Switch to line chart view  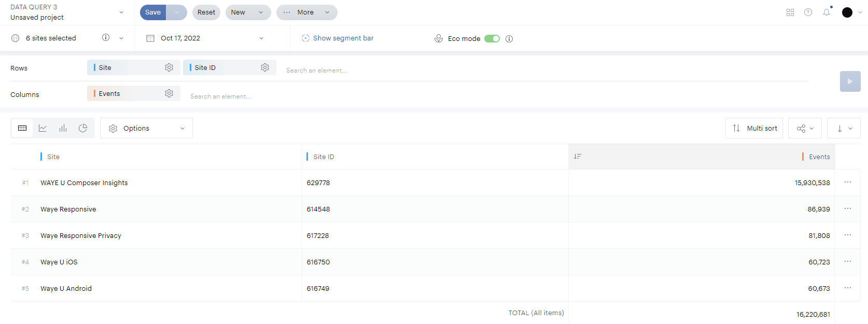point(43,128)
